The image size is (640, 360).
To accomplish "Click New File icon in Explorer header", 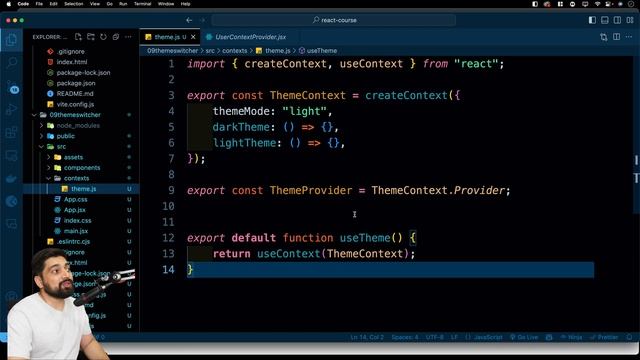I will coord(78,37).
